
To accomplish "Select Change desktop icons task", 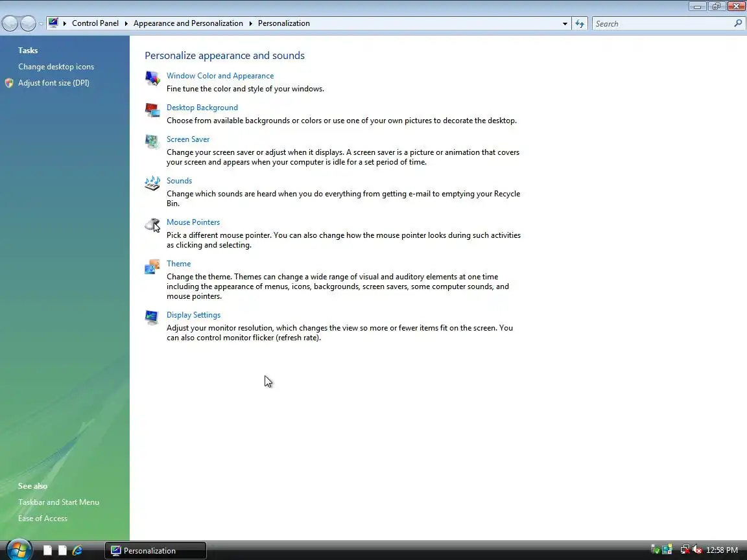I will coord(56,67).
